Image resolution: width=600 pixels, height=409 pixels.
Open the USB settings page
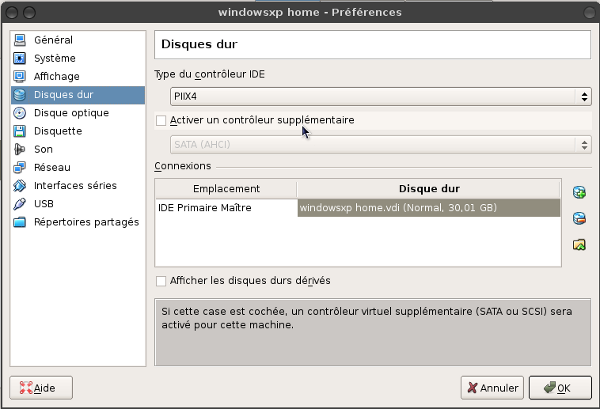(x=44, y=203)
